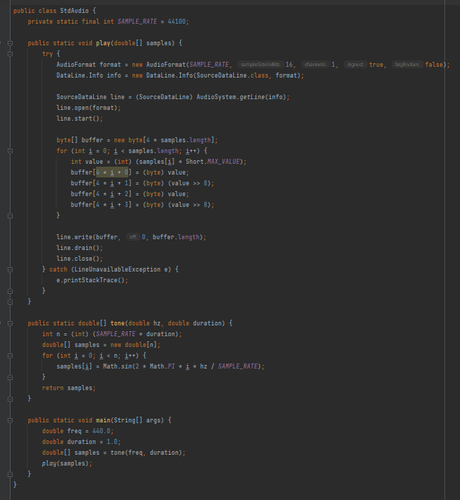This screenshot has width=460, height=500.
Task: Click the buffer[4 * i + 3] assignment line
Action: 142,205
